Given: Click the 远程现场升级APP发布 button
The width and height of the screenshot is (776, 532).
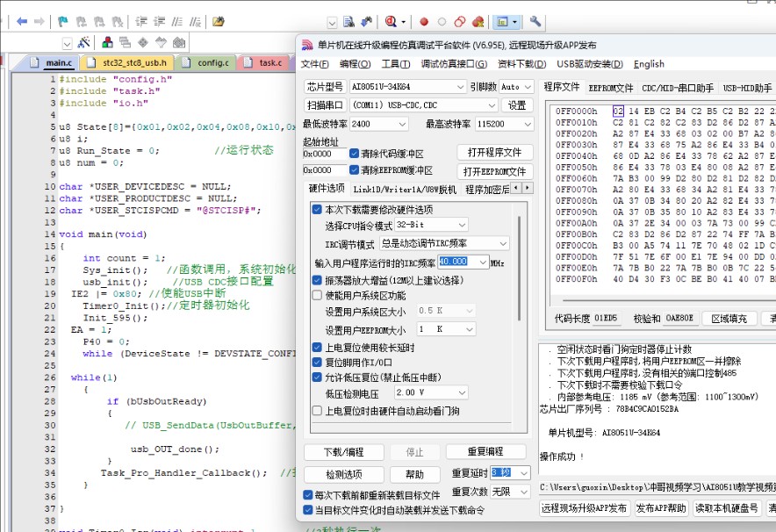Looking at the screenshot, I should click(584, 508).
